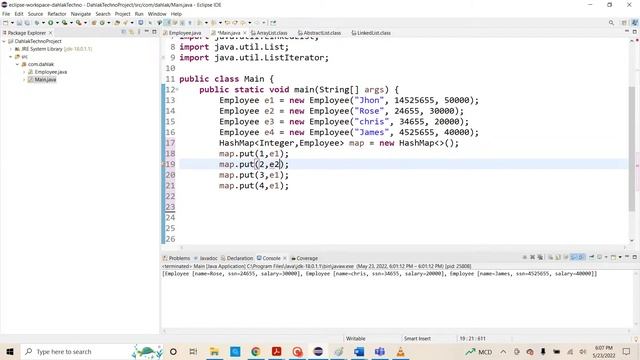Open Microsoft Teams on taskbar
640x360 pixels.
click(x=380, y=351)
